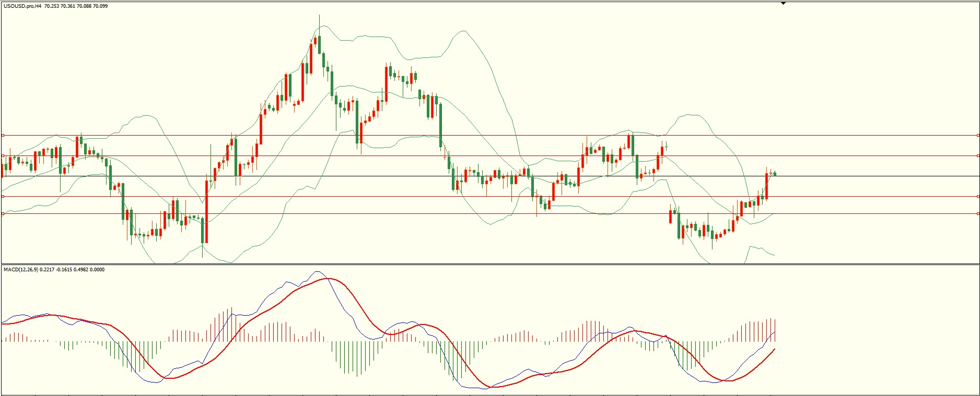Click right handle of third red horizontal line

pos(977,196)
